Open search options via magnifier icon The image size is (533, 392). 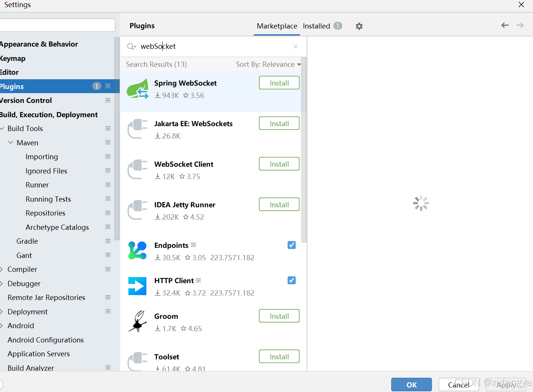(131, 46)
